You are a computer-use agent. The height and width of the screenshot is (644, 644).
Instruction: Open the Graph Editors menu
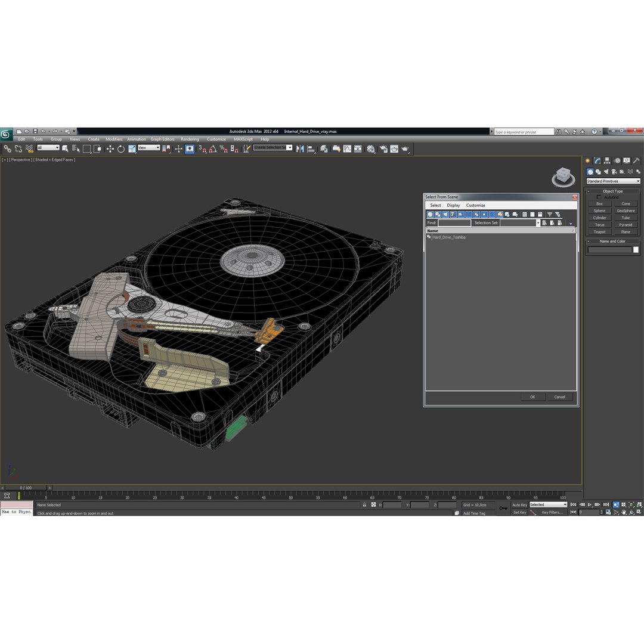[162, 139]
